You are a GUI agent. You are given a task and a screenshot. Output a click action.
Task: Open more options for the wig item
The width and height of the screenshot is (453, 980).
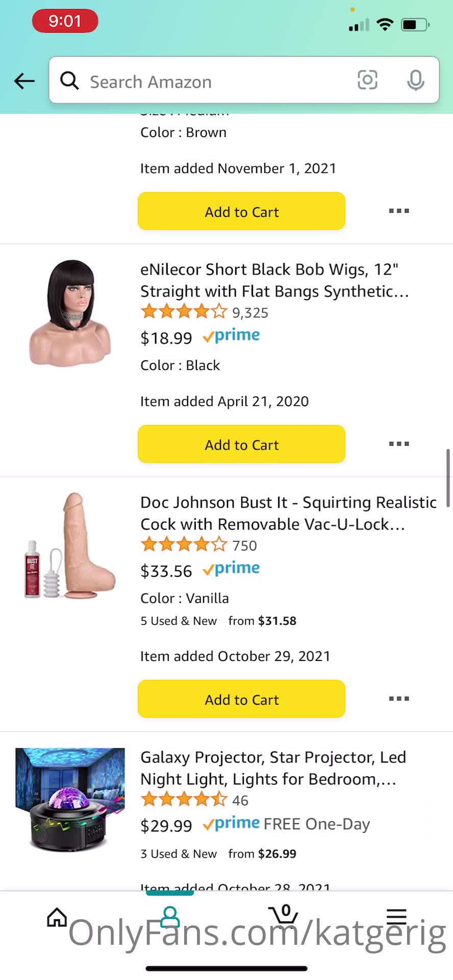point(399,444)
